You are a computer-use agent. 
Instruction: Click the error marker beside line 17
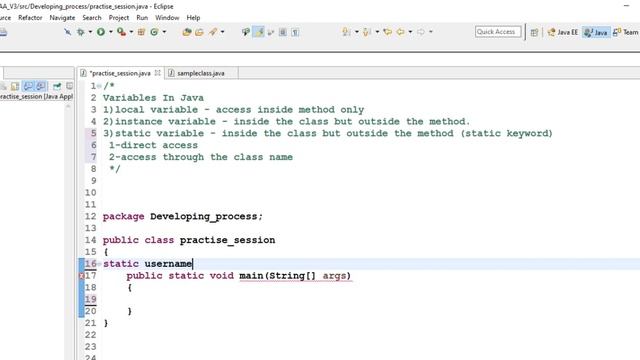pyautogui.click(x=81, y=276)
